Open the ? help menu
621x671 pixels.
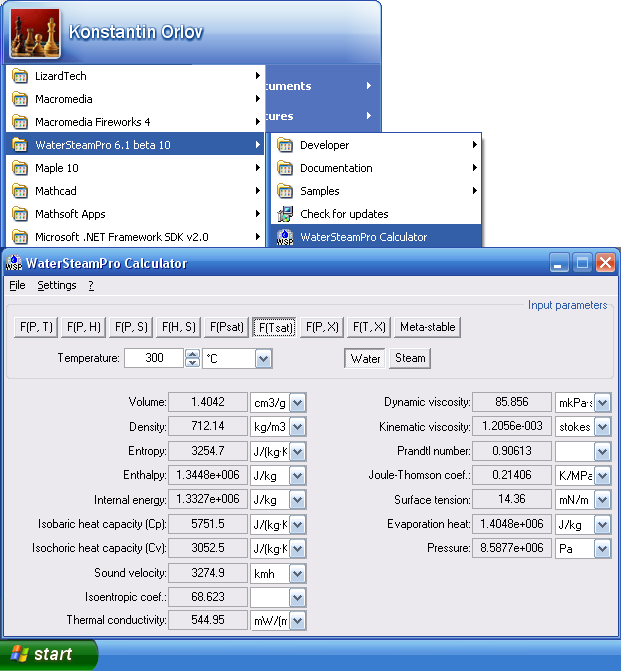(91, 285)
